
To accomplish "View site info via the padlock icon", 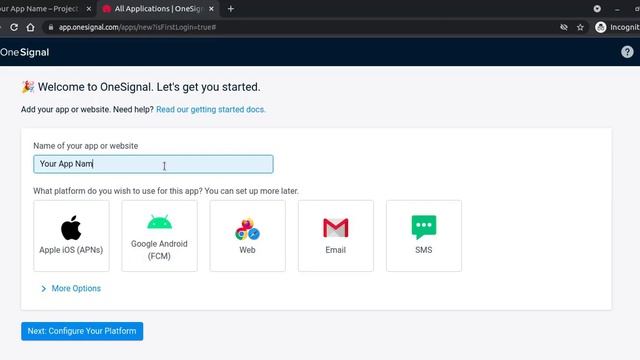I will pos(51,27).
